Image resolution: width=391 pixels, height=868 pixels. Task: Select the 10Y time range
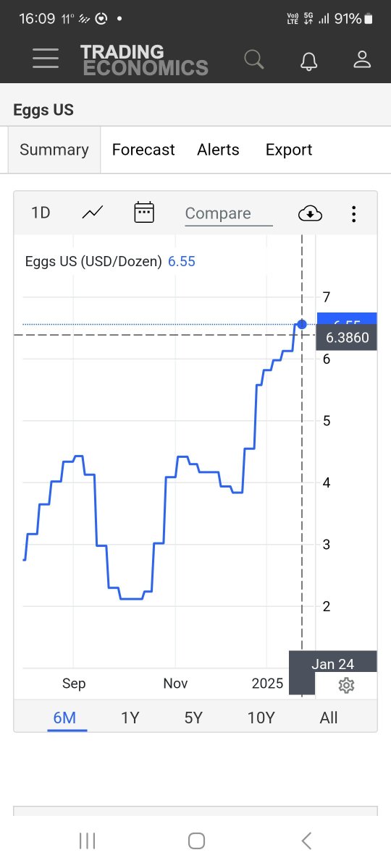(x=261, y=718)
